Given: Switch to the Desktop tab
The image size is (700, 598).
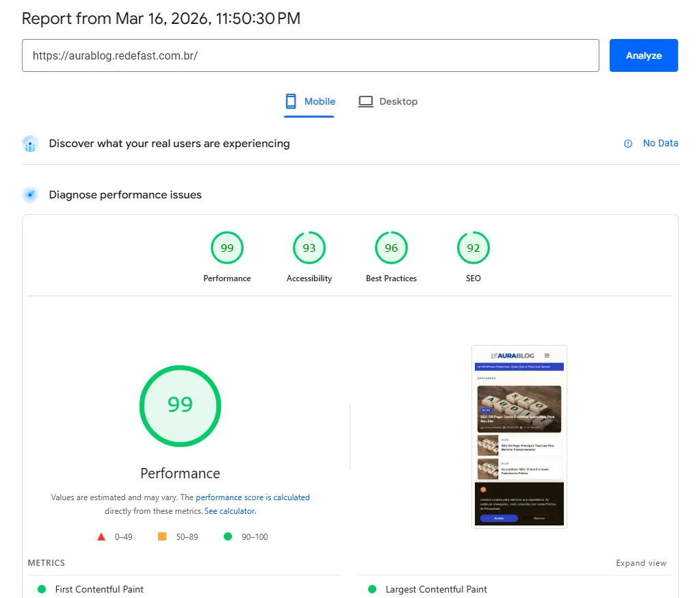Looking at the screenshot, I should (x=388, y=101).
